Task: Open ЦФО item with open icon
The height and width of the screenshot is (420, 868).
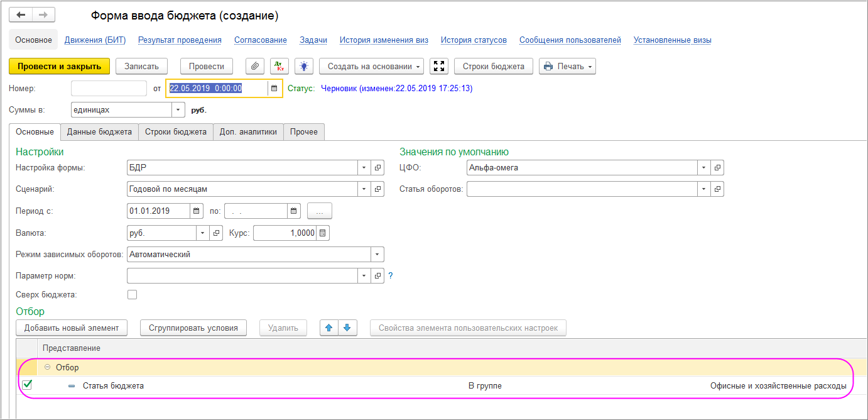Action: pos(717,168)
